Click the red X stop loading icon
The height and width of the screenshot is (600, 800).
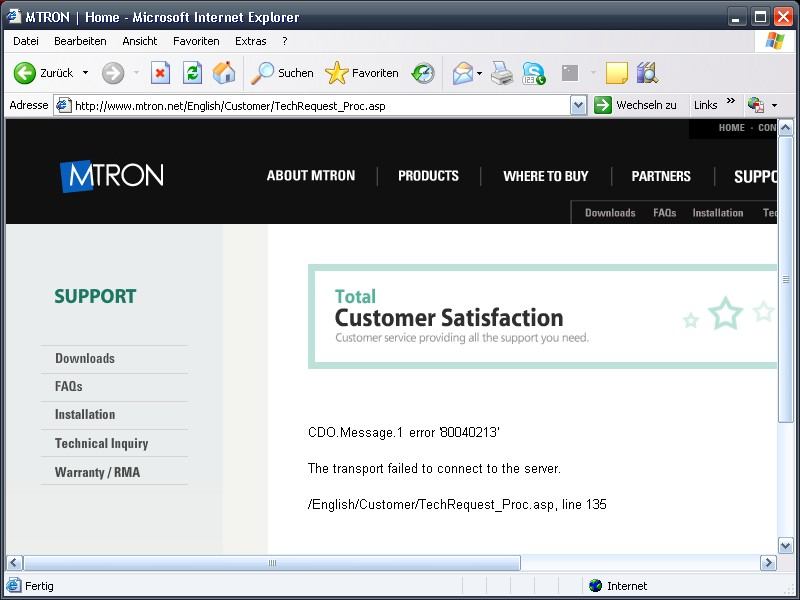160,73
